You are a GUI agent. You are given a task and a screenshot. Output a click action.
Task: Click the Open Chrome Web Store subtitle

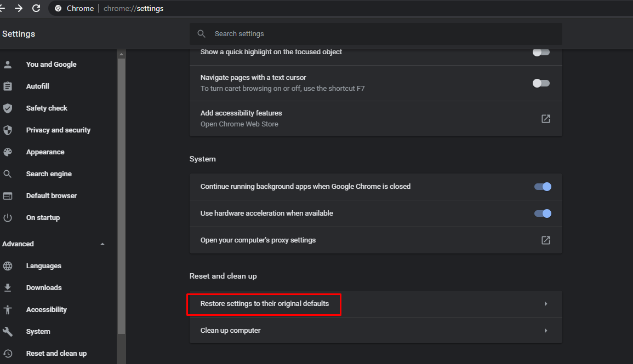tap(239, 124)
